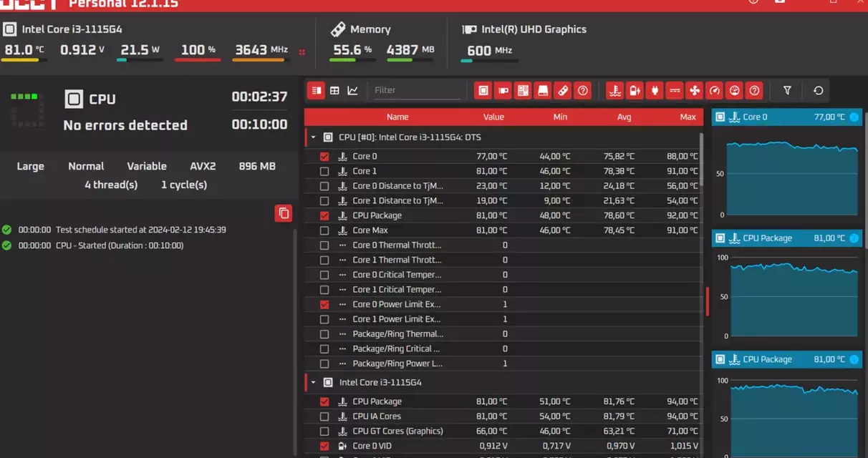Sort by the Name column header
Screen dimensions: 868x458
pos(397,117)
